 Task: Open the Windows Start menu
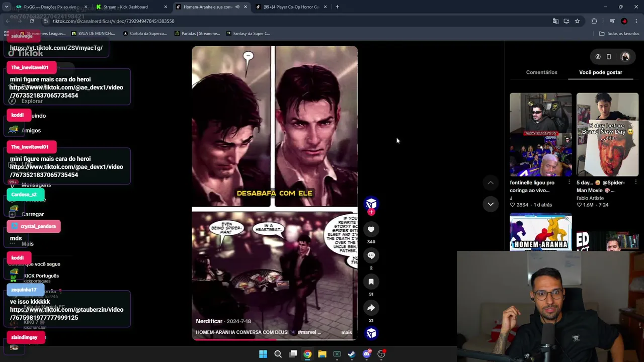click(263, 354)
